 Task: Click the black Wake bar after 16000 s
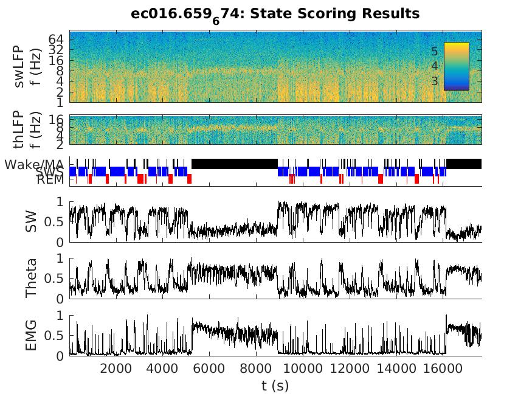(x=464, y=164)
